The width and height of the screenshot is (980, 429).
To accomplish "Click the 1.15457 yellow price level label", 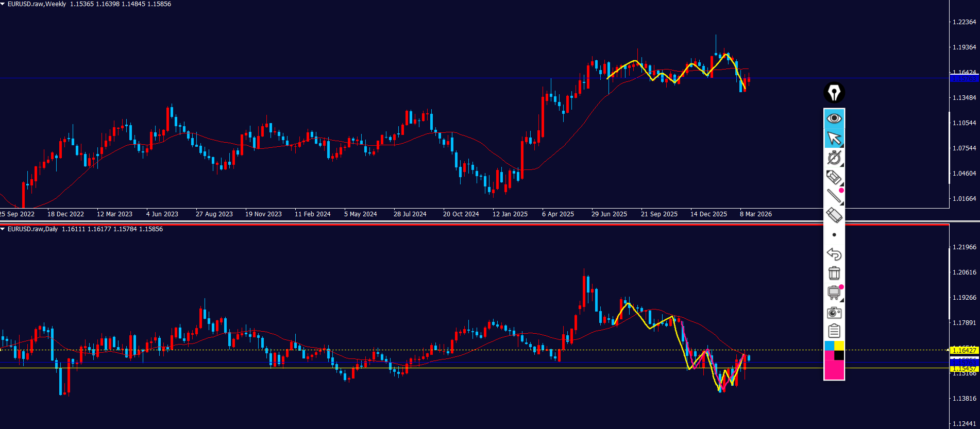I will click(964, 369).
